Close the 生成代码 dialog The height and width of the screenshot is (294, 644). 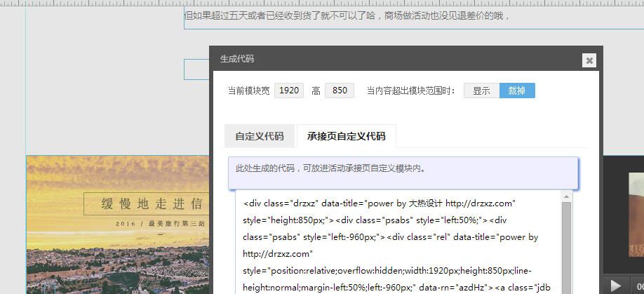tap(589, 60)
